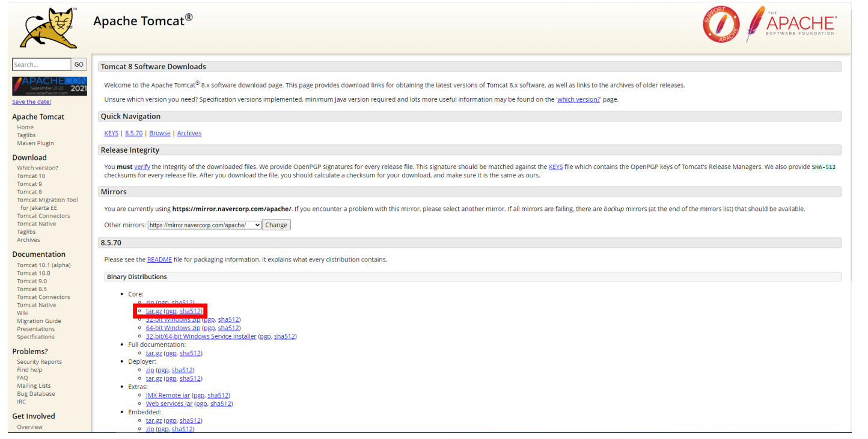This screenshot has width=868, height=439.
Task: Open the Save the date! link
Action: click(32, 102)
